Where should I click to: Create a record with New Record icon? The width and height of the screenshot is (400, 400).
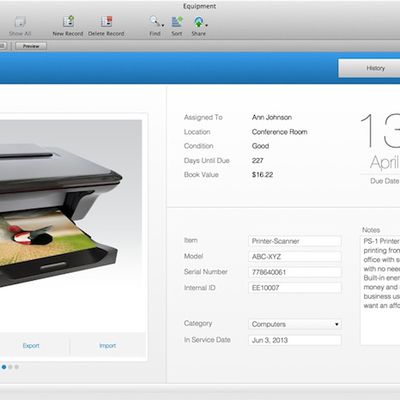pos(68,22)
